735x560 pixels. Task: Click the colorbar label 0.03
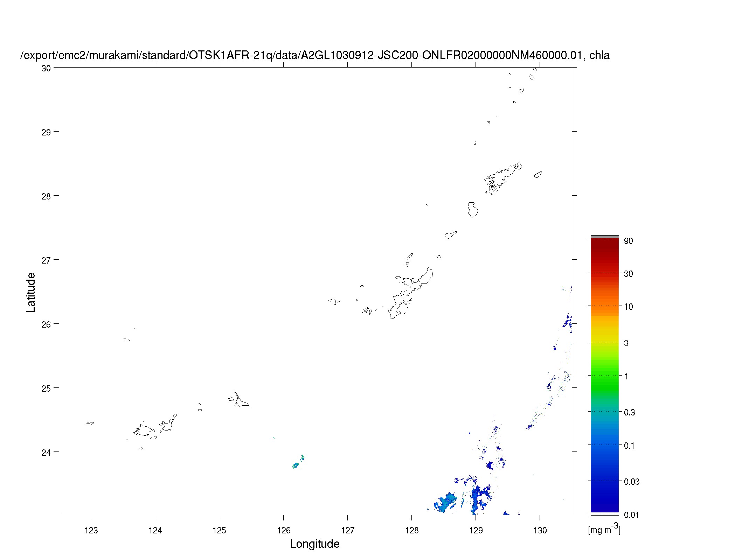pos(632,482)
